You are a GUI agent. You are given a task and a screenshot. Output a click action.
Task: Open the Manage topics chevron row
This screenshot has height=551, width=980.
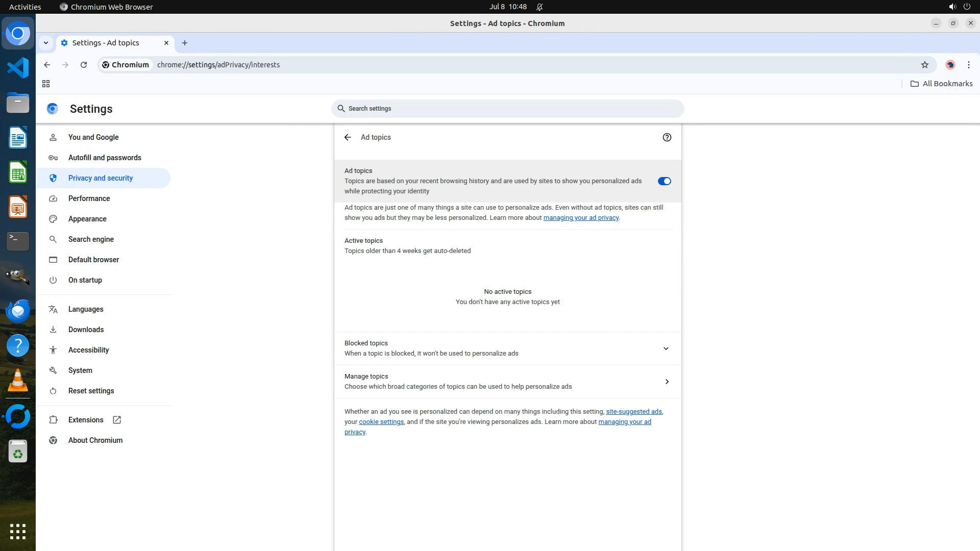(x=667, y=382)
